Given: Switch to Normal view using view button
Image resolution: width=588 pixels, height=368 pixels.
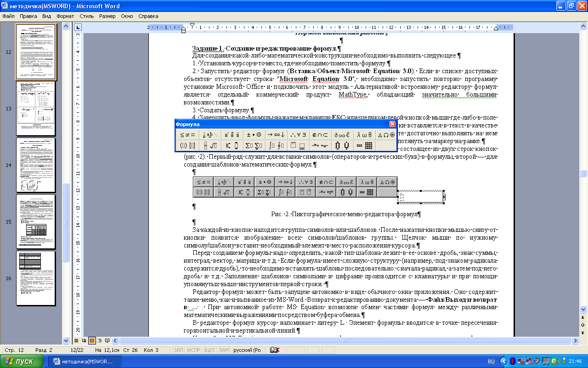Looking at the screenshot, I should [x=77, y=341].
